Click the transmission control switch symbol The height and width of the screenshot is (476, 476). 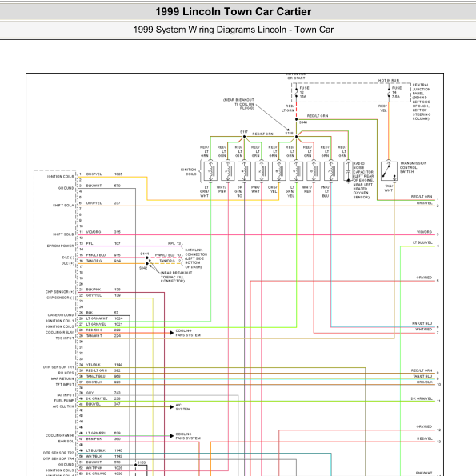tap(389, 171)
